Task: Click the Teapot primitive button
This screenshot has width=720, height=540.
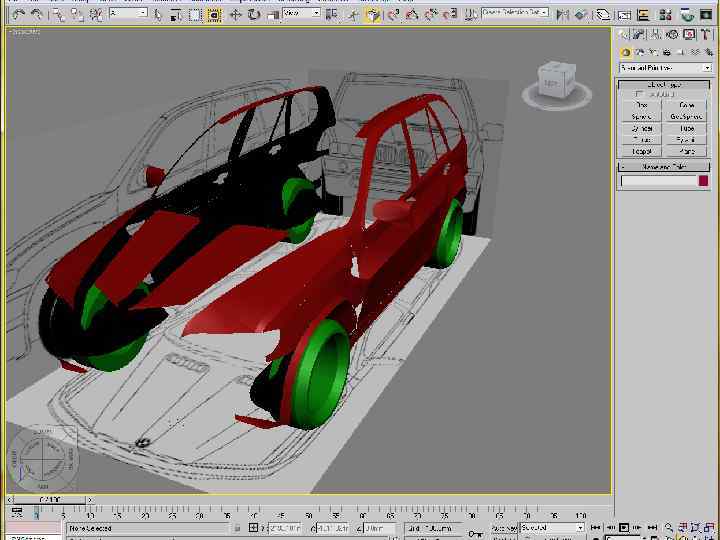Action: [642, 151]
